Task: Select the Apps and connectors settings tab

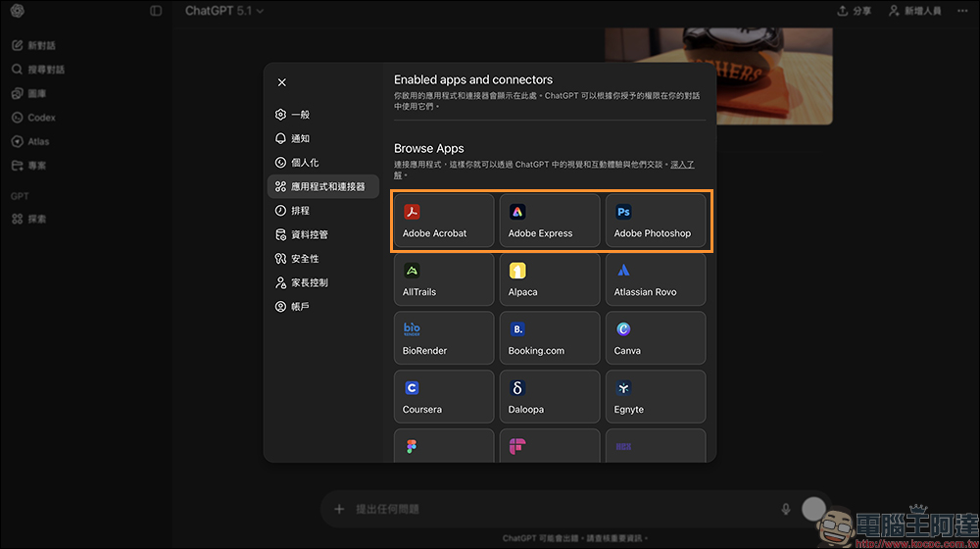Action: tap(323, 186)
